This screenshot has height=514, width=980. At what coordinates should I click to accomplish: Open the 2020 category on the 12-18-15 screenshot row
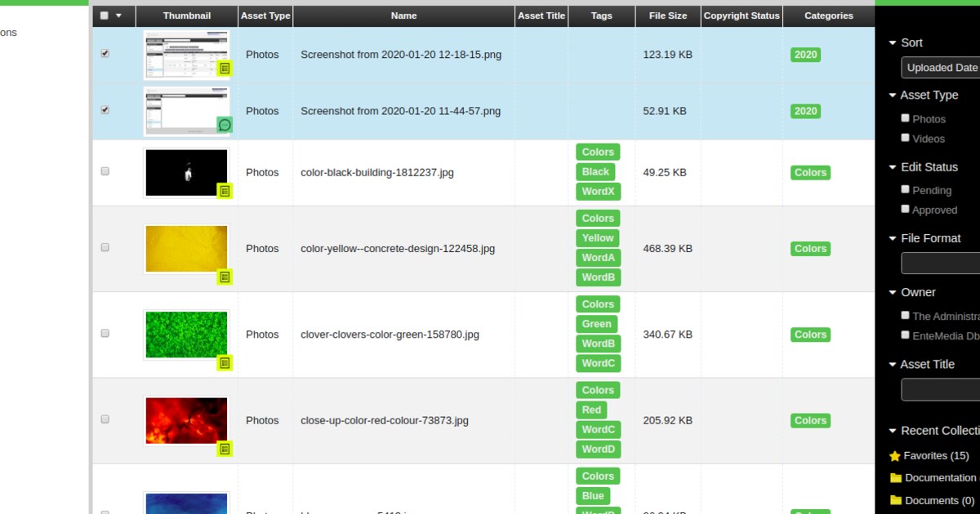tap(805, 55)
